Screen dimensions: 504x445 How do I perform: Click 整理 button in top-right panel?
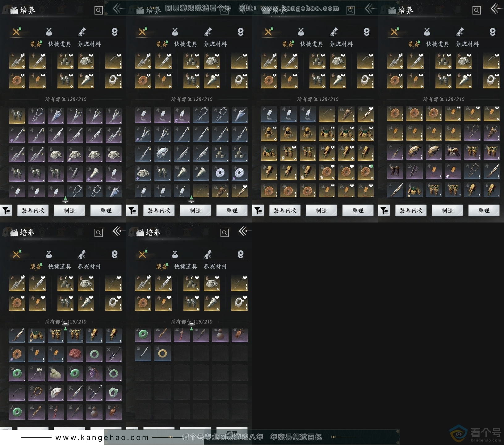pyautogui.click(x=484, y=210)
